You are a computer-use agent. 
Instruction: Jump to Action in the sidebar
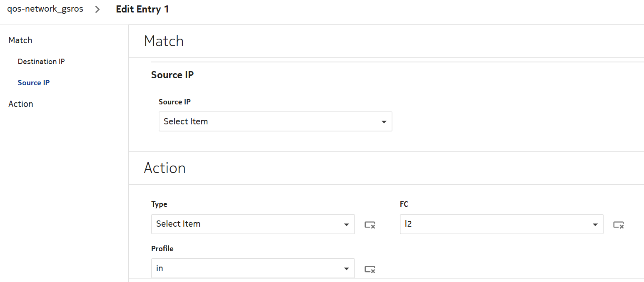point(21,104)
